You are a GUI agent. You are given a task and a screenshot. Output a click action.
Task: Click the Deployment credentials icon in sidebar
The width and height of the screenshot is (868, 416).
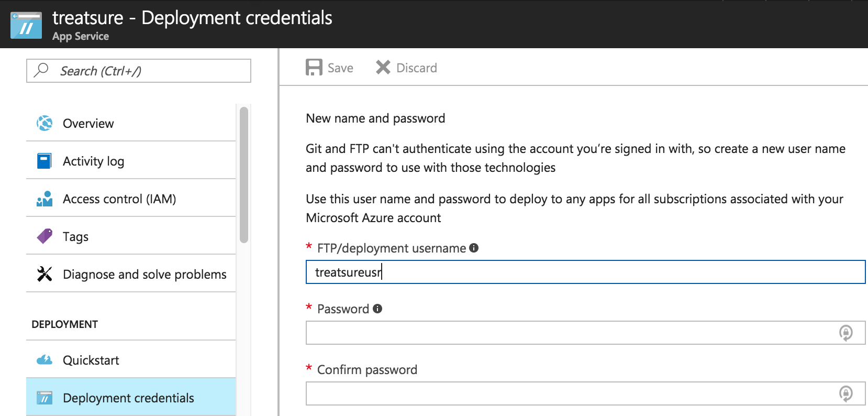coord(44,398)
